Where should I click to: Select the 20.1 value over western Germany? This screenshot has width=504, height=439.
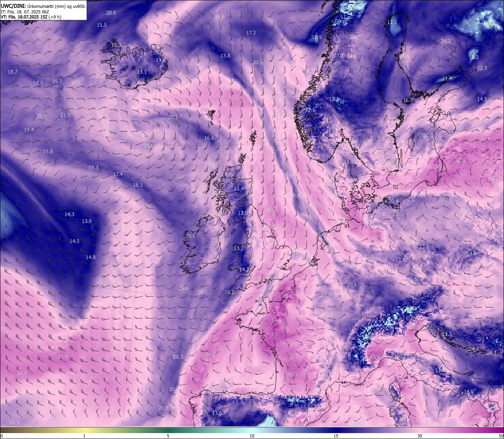point(351,284)
